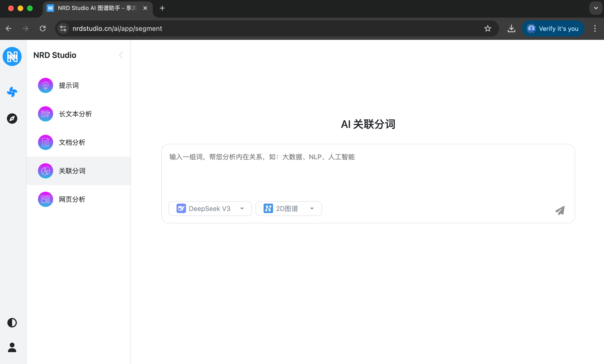Go to 文档分析 tool
The image size is (604, 364).
point(72,142)
